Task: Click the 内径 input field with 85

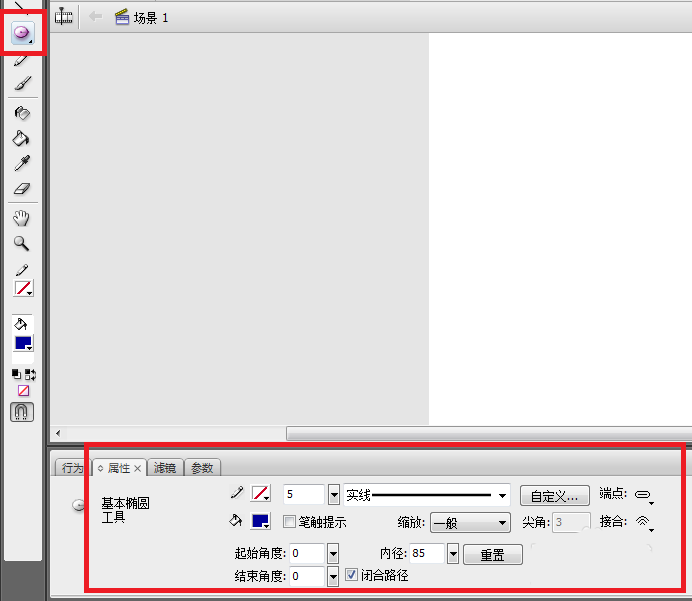Action: [427, 553]
